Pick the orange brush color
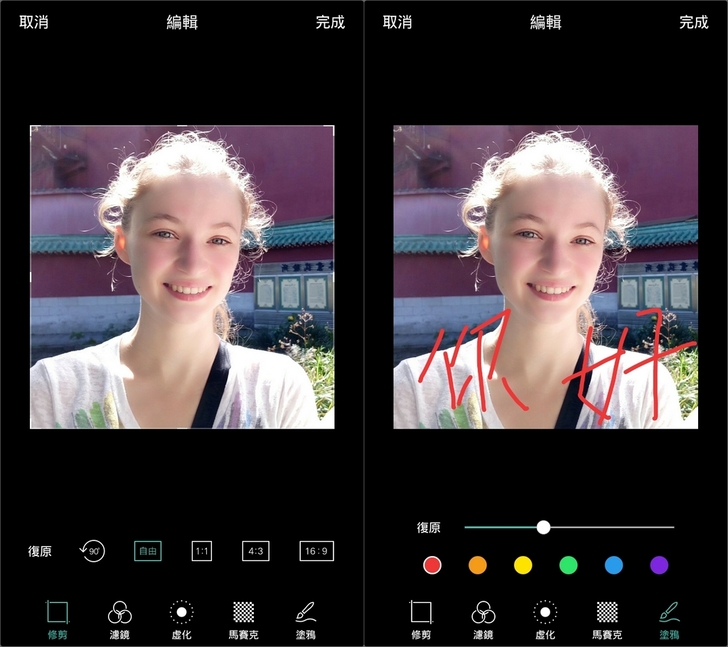Screen dimensions: 728x647 pyautogui.click(x=478, y=565)
